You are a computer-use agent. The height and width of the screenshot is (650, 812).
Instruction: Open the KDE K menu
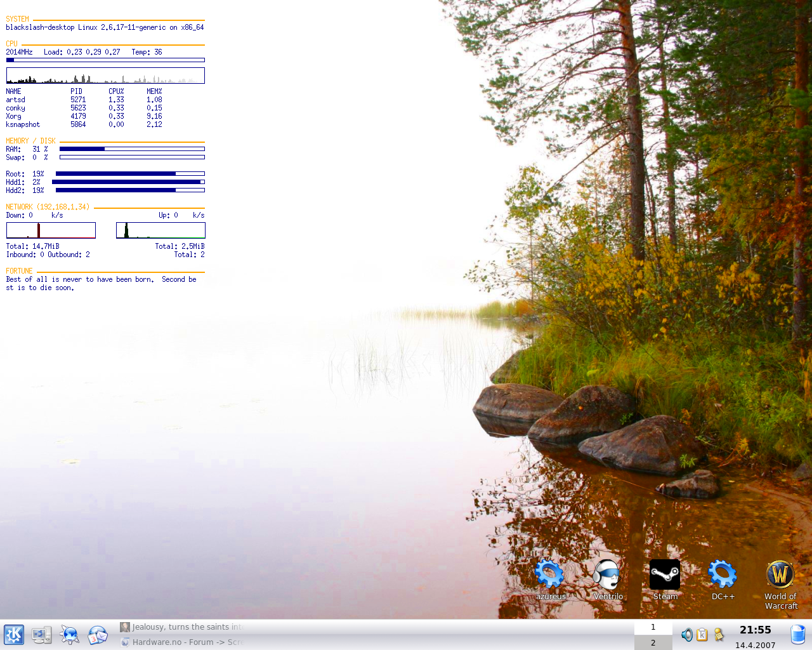pos(14,635)
